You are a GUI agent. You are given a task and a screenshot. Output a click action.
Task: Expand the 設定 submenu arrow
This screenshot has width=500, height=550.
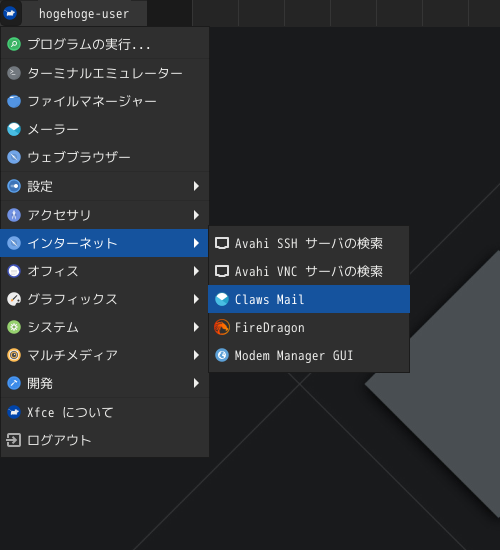pyautogui.click(x=196, y=186)
